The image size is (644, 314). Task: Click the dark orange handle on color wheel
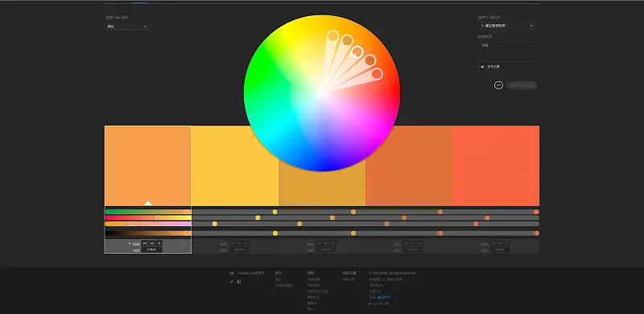tap(370, 60)
